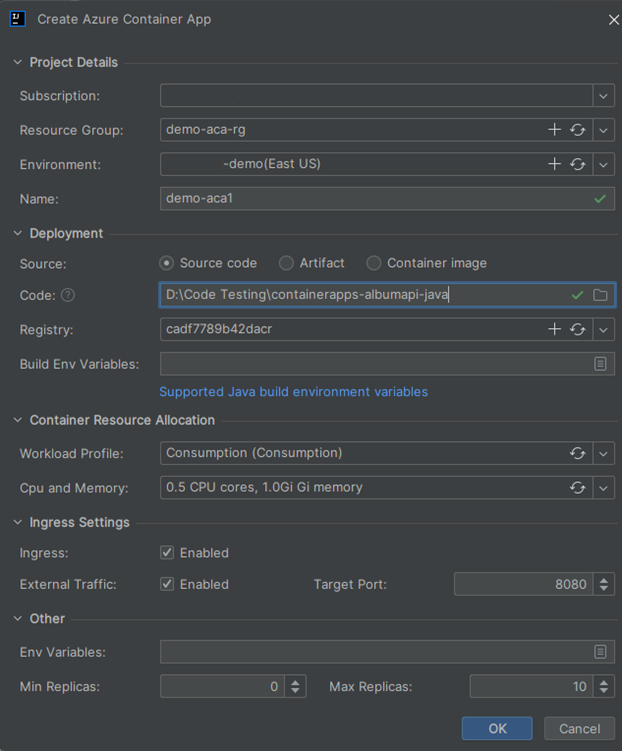Click the plus icon to create Environment
This screenshot has width=622, height=751.
coord(555,164)
